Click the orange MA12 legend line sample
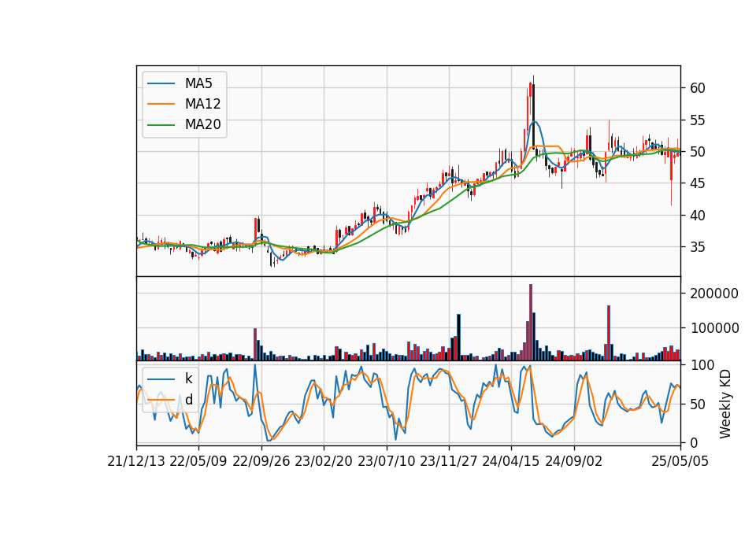756x543 pixels. [161, 104]
